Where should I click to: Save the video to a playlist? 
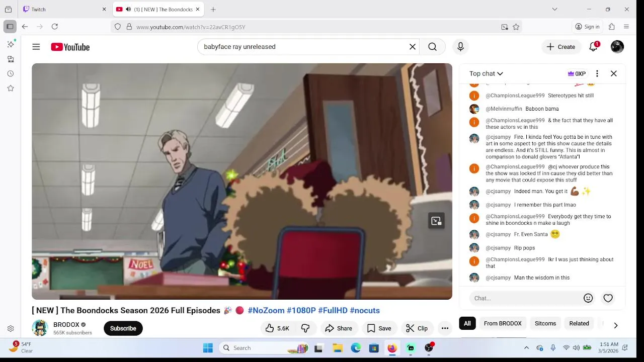pyautogui.click(x=379, y=328)
